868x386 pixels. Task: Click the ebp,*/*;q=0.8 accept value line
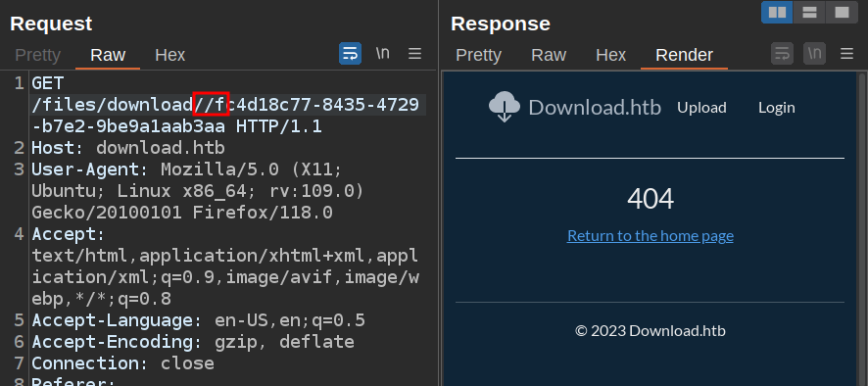pyautogui.click(x=101, y=299)
